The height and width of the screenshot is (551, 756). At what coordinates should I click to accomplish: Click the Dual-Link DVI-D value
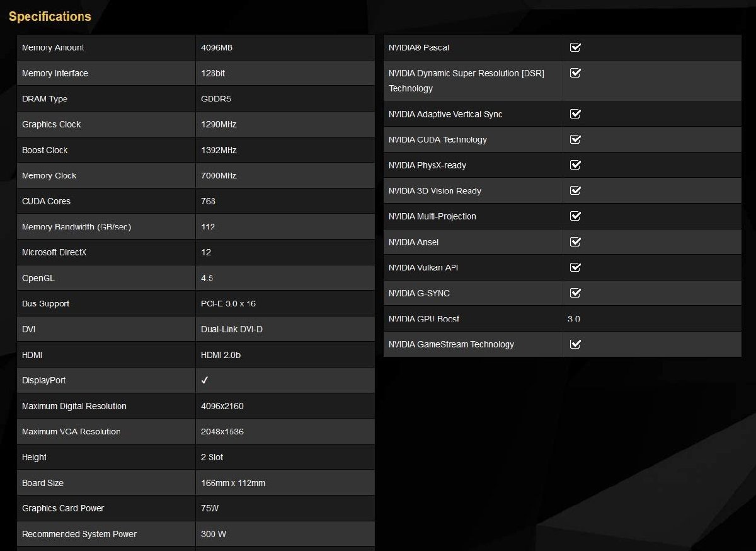(231, 329)
